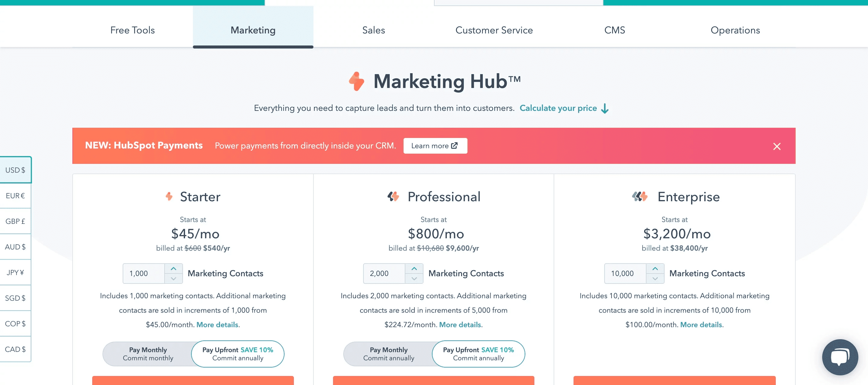Viewport: 868px width, 385px height.
Task: Select SGD $ currency
Action: click(x=15, y=298)
